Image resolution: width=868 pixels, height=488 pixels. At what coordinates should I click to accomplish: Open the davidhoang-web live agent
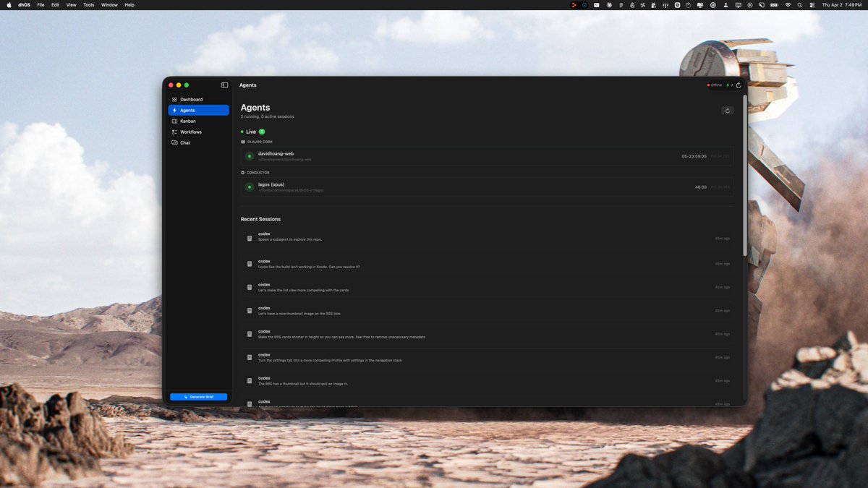[x=487, y=156]
